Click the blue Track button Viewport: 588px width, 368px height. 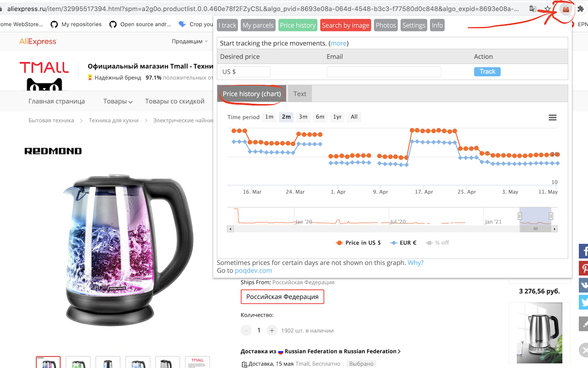(487, 71)
